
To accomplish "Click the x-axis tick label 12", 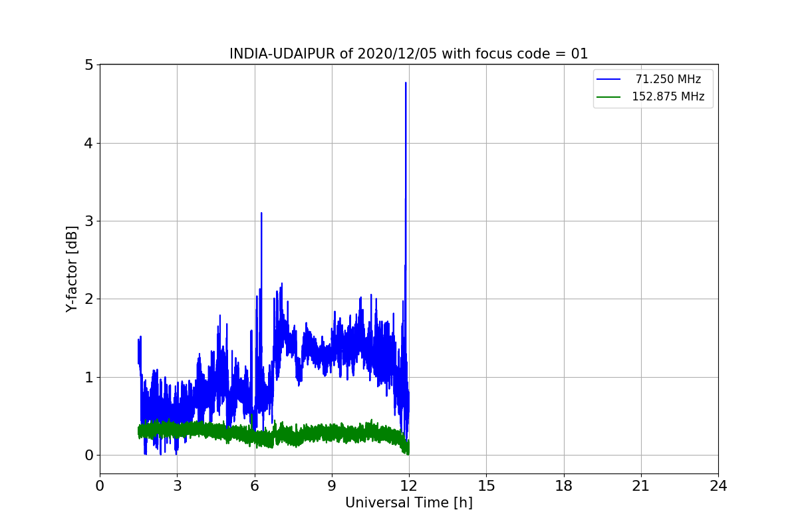I will coord(409,486).
